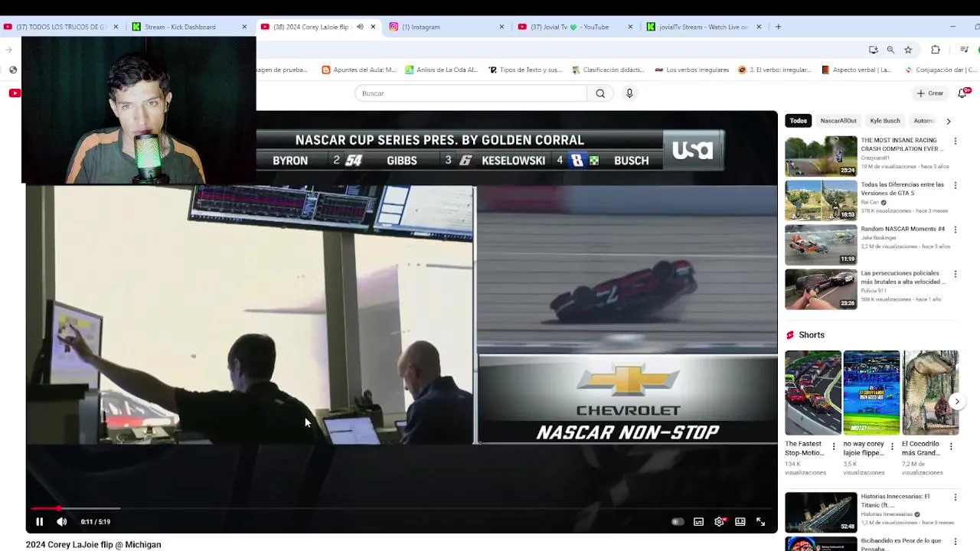
Task: Open options for persecuciones policiales video
Action: click(955, 274)
